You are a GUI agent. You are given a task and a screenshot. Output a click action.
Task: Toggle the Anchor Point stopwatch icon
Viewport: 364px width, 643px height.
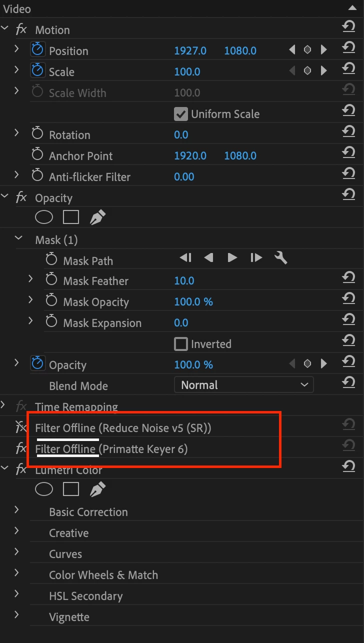click(x=37, y=155)
